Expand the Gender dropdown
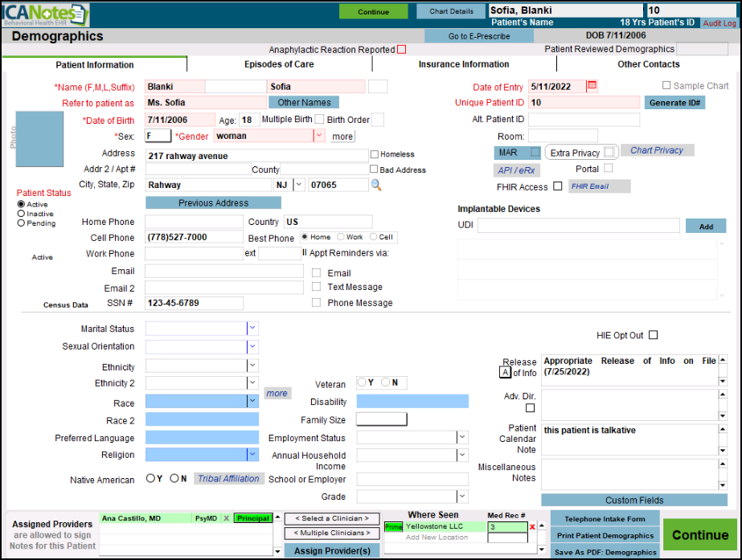The width and height of the screenshot is (742, 560). 318,136
